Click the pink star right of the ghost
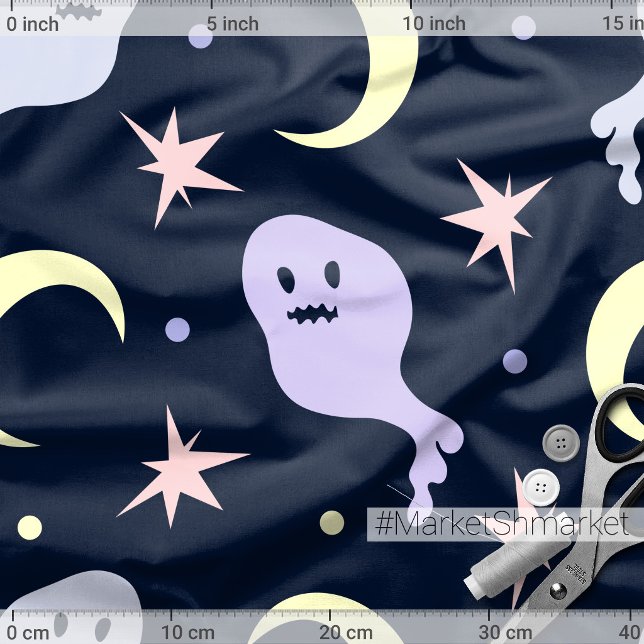The image size is (644, 644). pyautogui.click(x=498, y=217)
